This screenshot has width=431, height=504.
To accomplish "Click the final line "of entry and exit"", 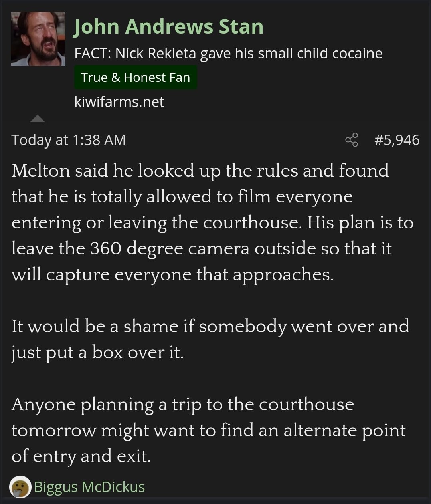I will 81,456.
